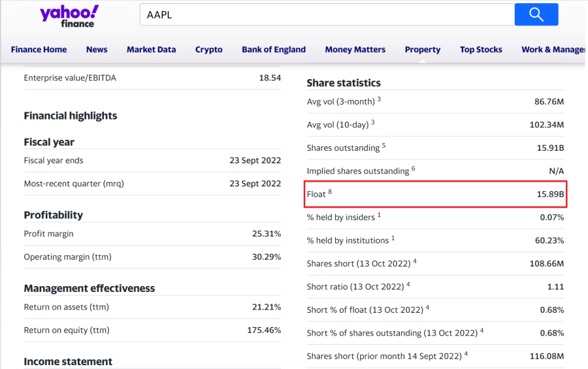
Task: Click the 1.11 short ratio value
Action: 555,287
